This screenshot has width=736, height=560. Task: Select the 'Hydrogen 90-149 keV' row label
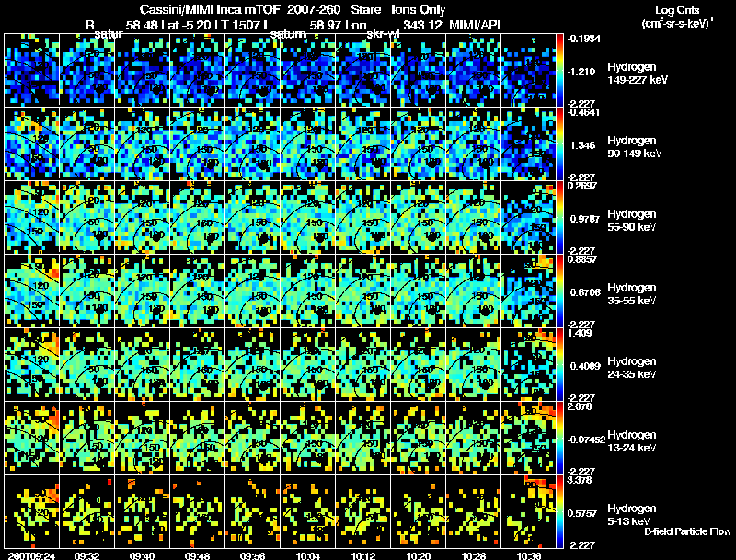634,147
